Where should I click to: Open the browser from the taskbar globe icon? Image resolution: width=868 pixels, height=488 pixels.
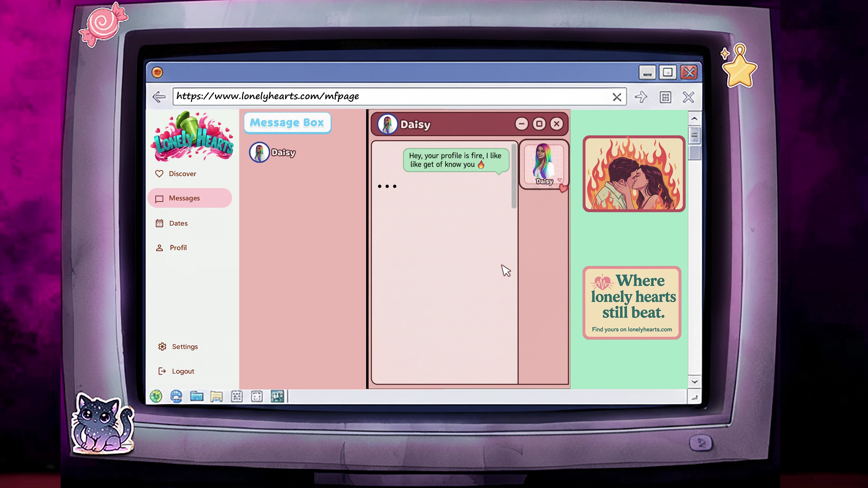click(156, 396)
